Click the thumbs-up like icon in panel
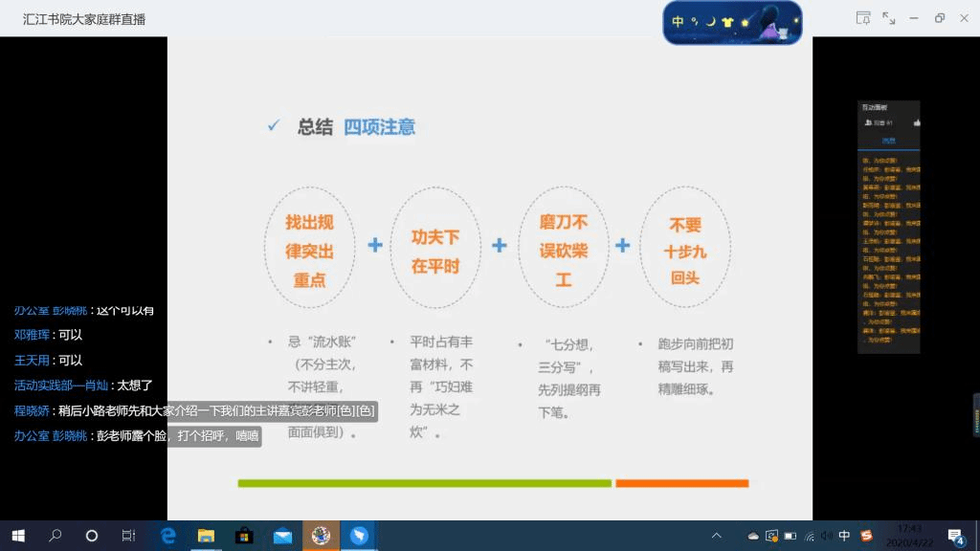Screen dimensions: 980x551 916,122
